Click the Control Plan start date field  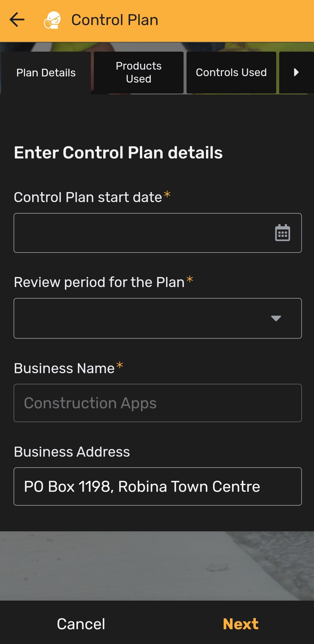pos(142,233)
